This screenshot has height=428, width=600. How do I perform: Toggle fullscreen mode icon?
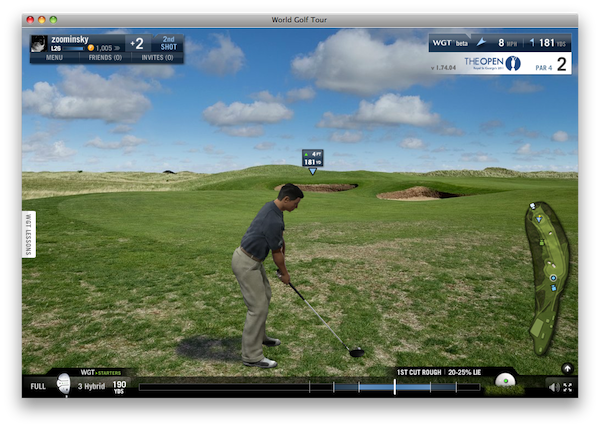point(568,387)
